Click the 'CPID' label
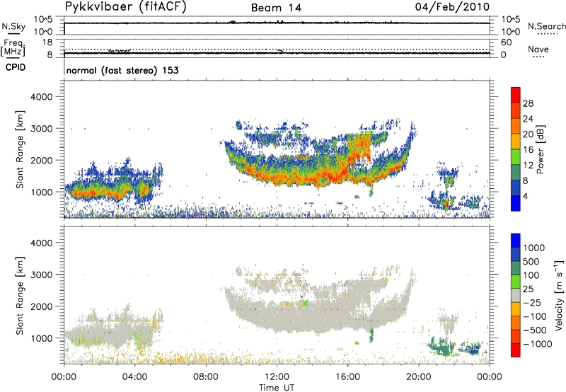The height and width of the screenshot is (392, 566). click(x=16, y=67)
